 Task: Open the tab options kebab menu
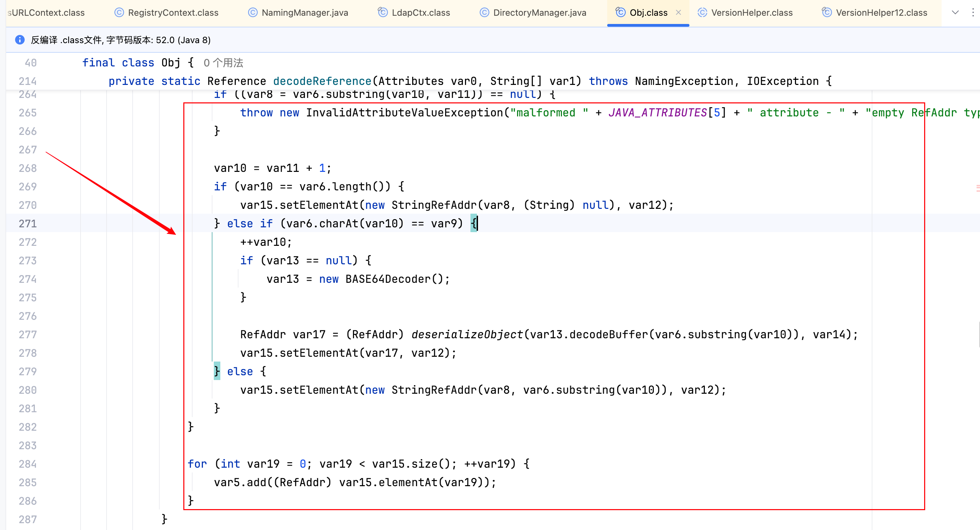tap(973, 13)
